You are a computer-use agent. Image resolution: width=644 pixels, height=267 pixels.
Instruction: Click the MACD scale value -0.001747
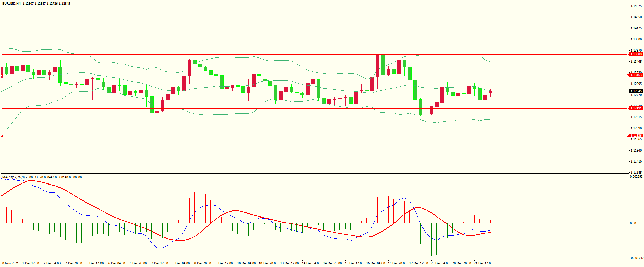coord(636,258)
